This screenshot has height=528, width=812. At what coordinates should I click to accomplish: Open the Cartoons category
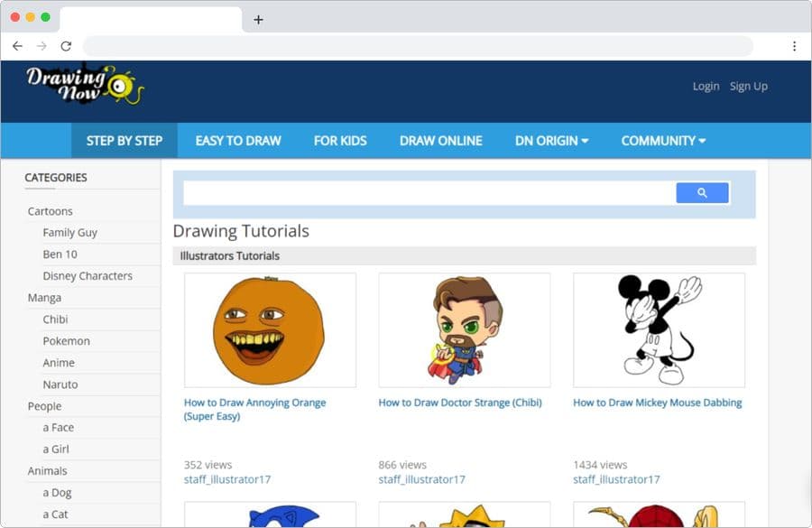coord(51,211)
